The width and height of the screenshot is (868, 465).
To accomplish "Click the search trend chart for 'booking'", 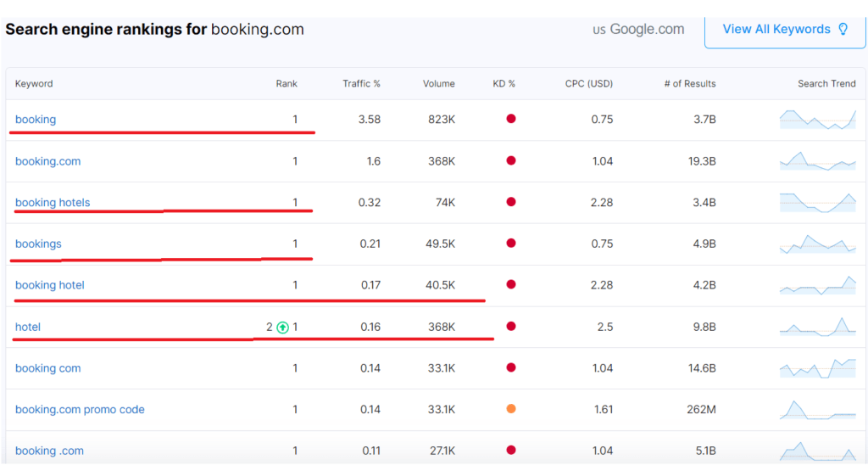I will tap(818, 119).
